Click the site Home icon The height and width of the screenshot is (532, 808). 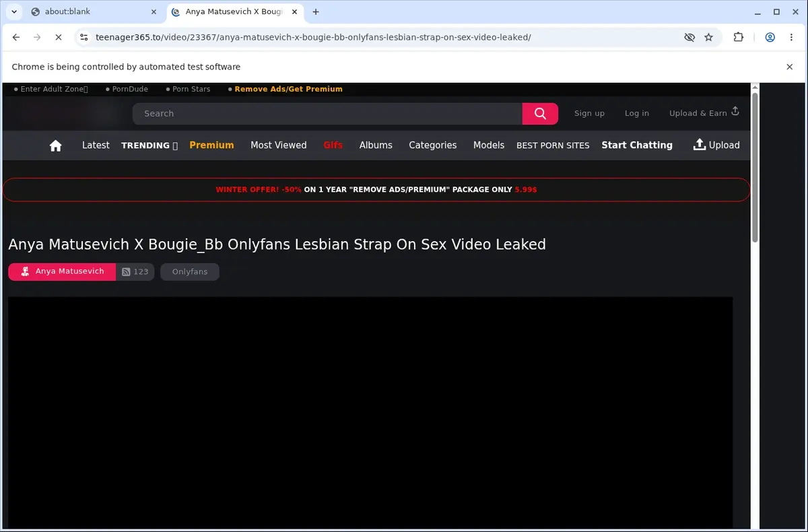(56, 145)
